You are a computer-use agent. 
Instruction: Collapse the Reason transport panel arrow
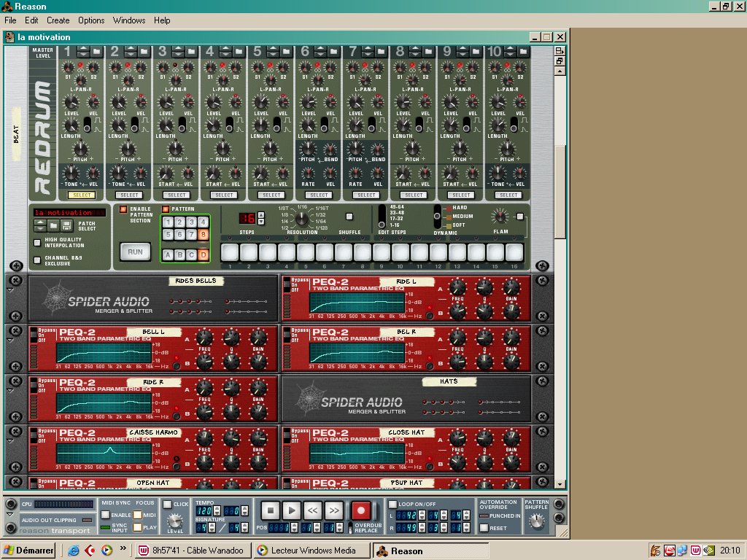10,514
